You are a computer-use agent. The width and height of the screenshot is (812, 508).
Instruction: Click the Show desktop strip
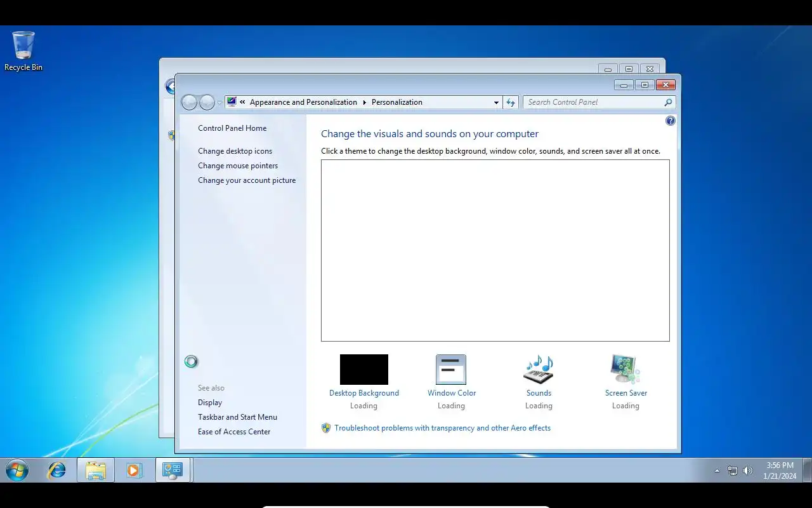coord(807,471)
